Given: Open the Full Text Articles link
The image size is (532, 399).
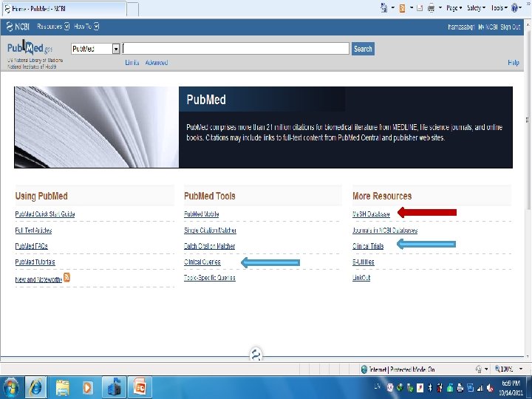Looking at the screenshot, I should point(33,230).
